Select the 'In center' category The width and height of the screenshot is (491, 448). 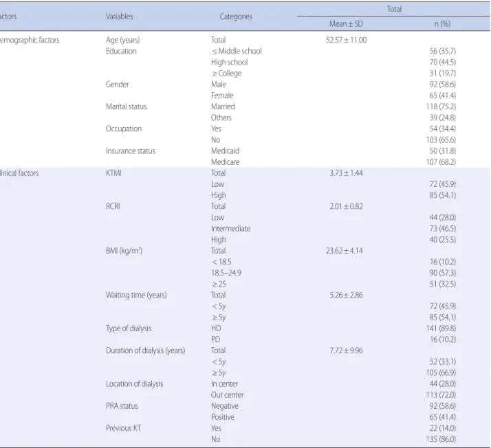224,384
